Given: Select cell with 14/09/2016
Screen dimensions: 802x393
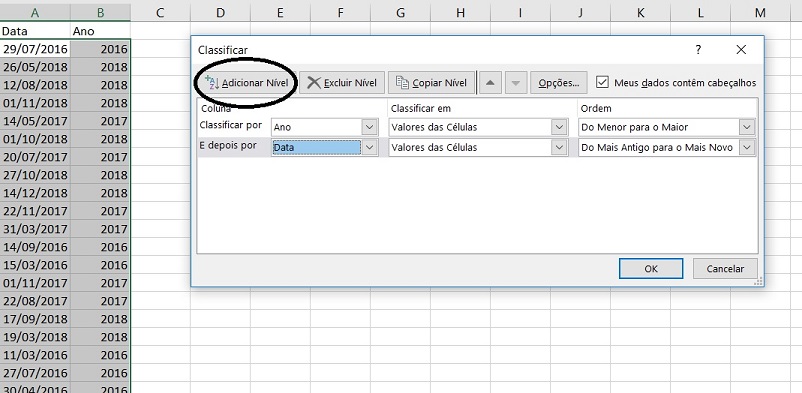Looking at the screenshot, I should pyautogui.click(x=35, y=247).
